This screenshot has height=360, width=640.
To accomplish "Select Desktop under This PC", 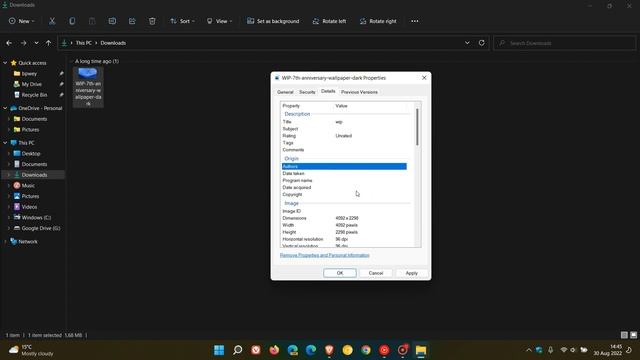I will click(x=31, y=153).
